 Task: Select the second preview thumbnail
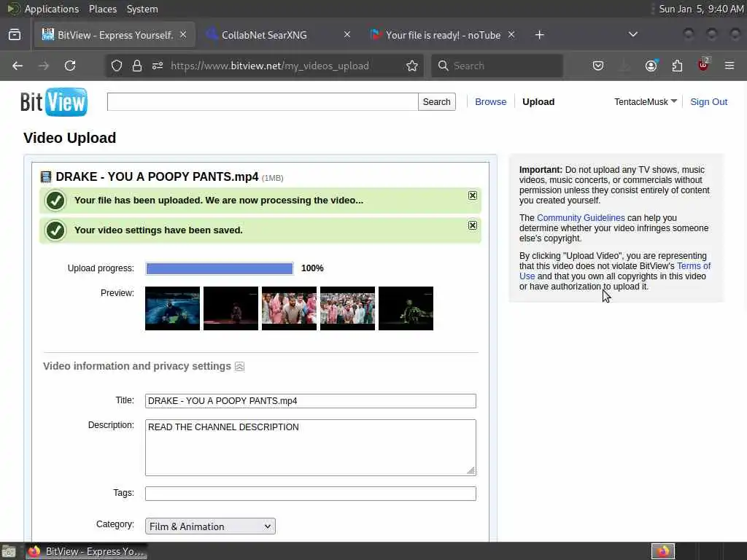point(231,308)
